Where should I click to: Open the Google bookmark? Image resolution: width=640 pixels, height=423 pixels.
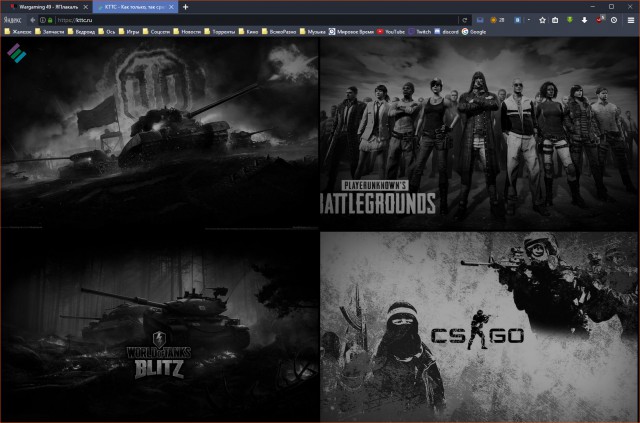474,32
